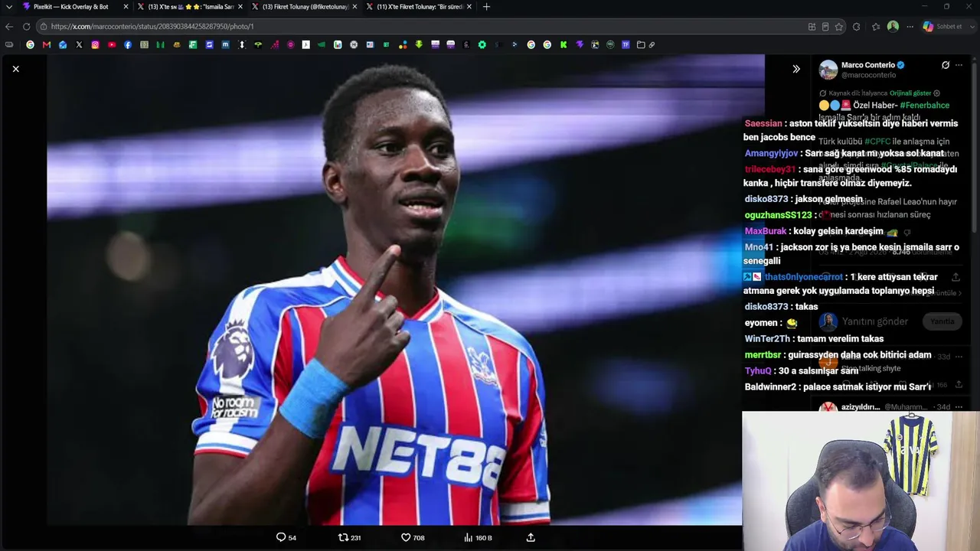Open the Google bookmark

(x=30, y=44)
